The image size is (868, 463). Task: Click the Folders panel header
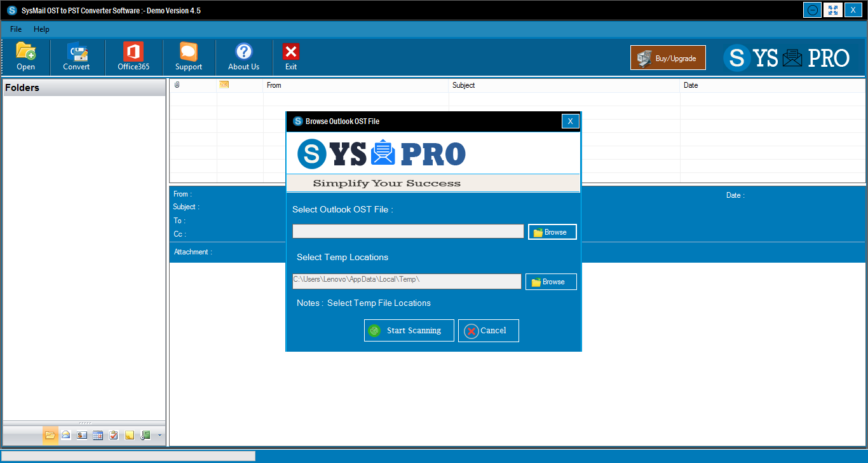[x=85, y=88]
